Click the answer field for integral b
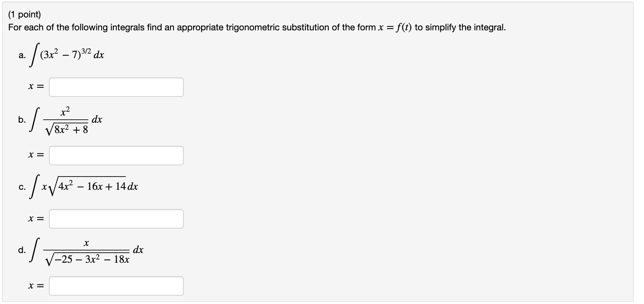 [116, 156]
